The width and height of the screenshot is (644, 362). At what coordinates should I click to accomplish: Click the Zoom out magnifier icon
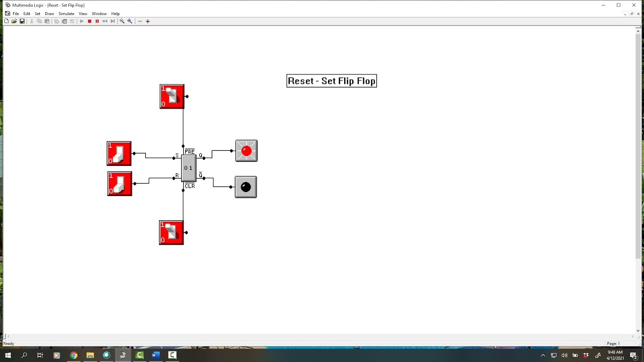pyautogui.click(x=122, y=21)
